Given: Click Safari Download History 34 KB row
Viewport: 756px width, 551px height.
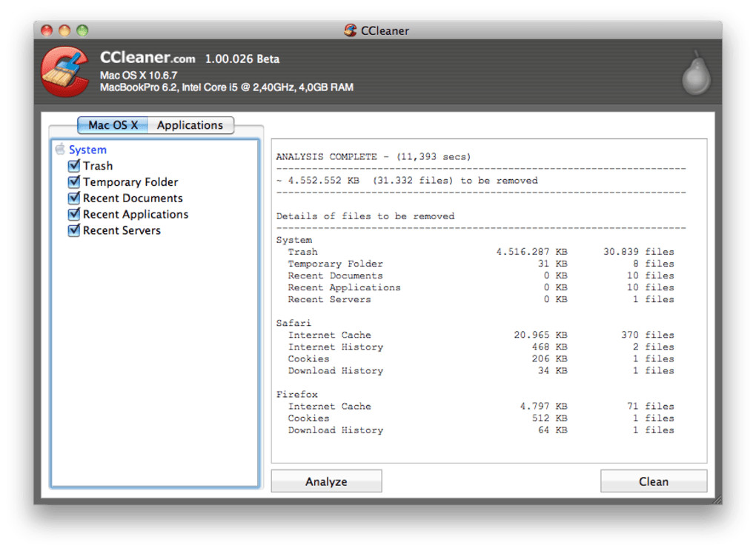Looking at the screenshot, I should pyautogui.click(x=481, y=371).
